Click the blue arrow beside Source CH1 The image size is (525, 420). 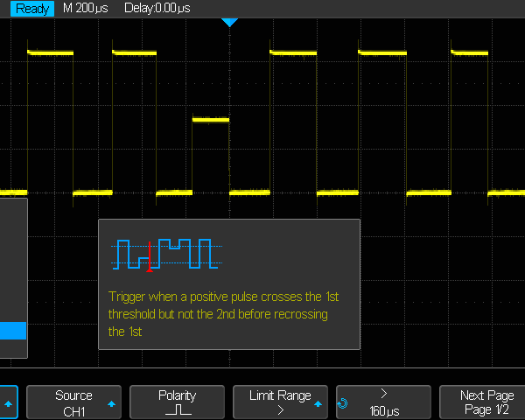(x=111, y=404)
